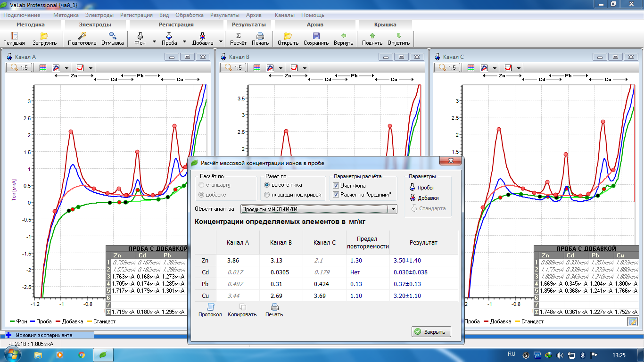Run Расчёт calculation in toolbar
The image size is (644, 362).
click(238, 39)
